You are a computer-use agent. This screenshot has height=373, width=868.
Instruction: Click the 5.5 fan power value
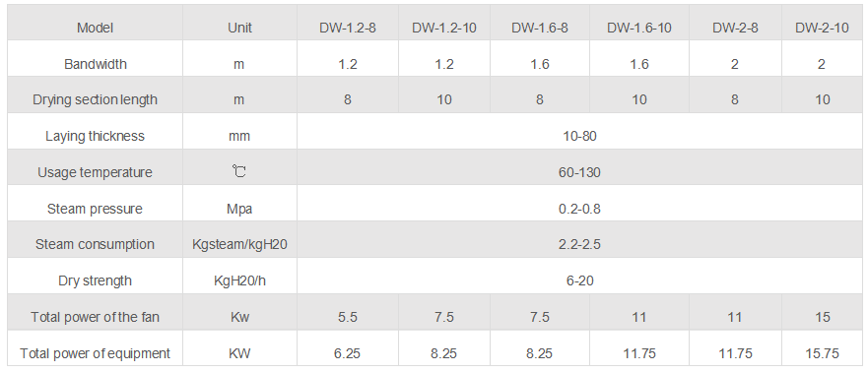click(x=347, y=317)
